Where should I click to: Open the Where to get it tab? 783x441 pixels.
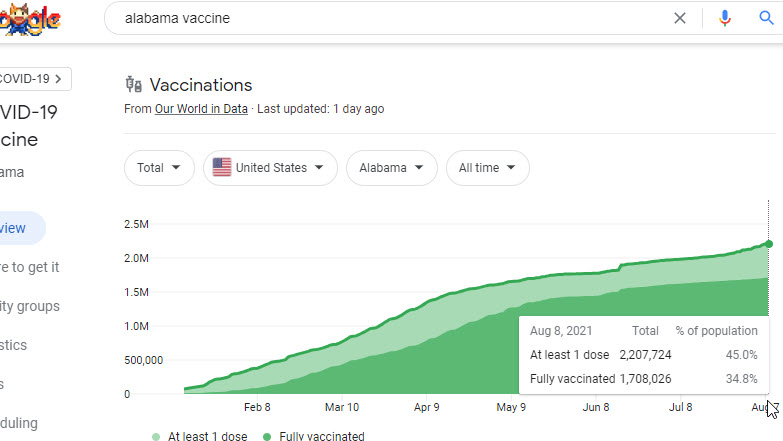pyautogui.click(x=30, y=267)
